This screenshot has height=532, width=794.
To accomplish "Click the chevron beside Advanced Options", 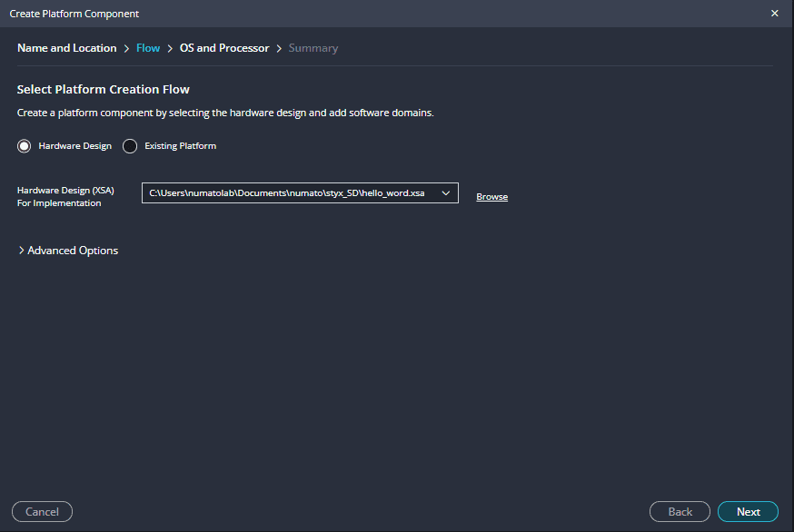I will 21,251.
